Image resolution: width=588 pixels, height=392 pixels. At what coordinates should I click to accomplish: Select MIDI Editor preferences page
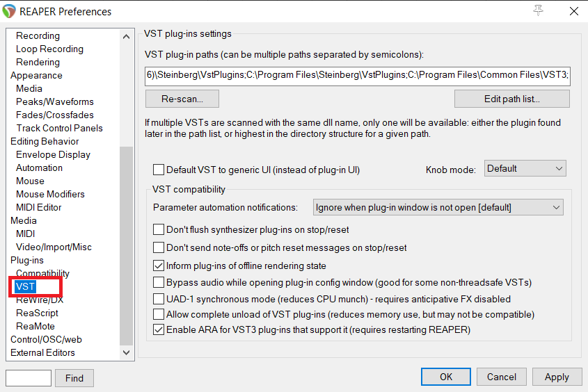click(39, 207)
